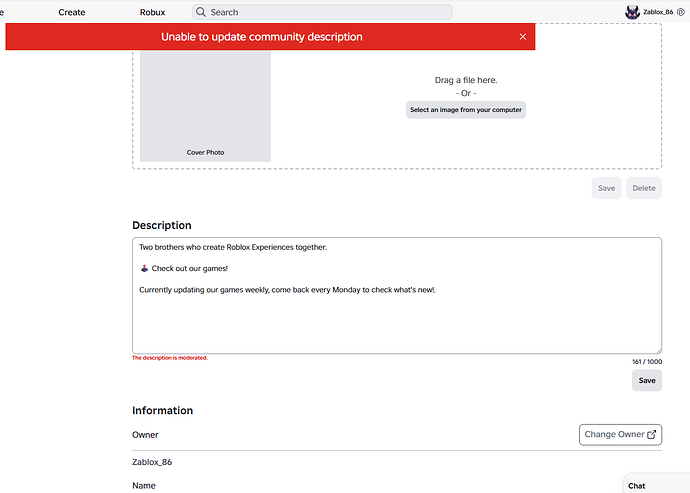
Task: Click the owner name Zablox_86 under Information
Action: (x=152, y=462)
